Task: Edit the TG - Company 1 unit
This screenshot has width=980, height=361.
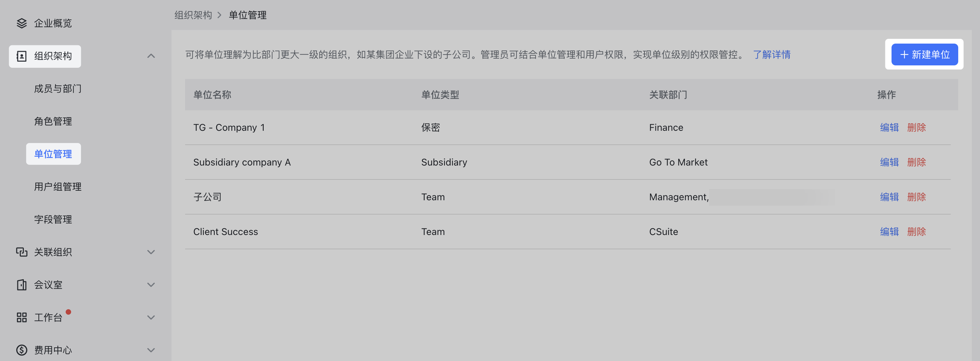Action: click(x=889, y=128)
